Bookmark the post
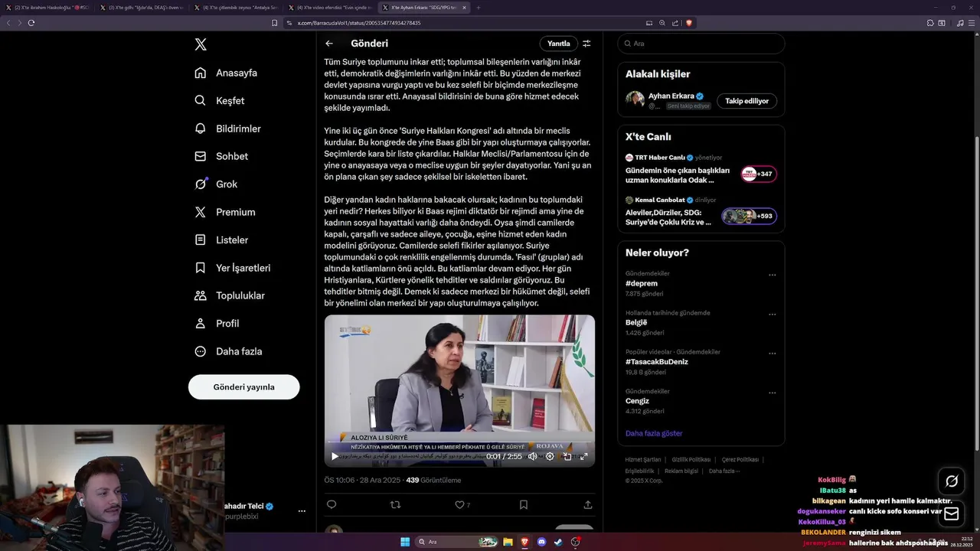This screenshot has width=980, height=551. (524, 504)
